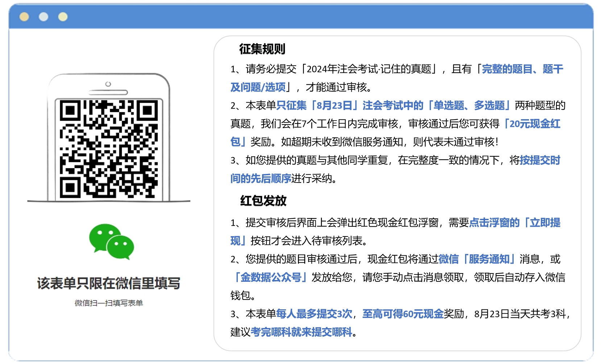Click the highlighted 至高可得60元现金 text

(403, 314)
